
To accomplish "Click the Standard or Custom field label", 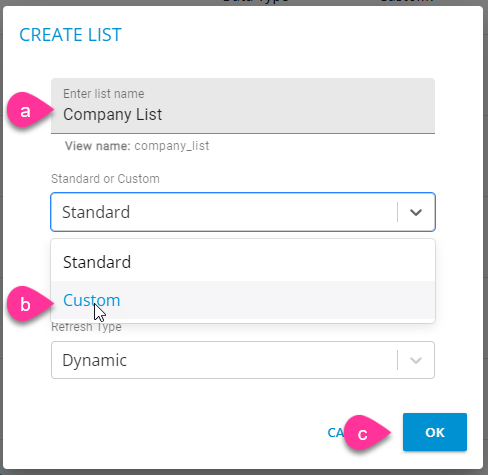I will (x=105, y=179).
